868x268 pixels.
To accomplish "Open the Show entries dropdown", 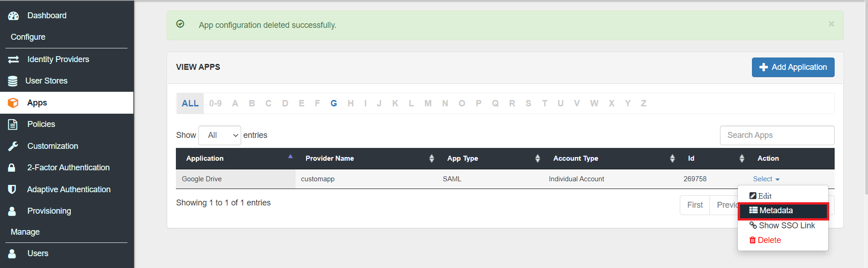I will point(219,135).
